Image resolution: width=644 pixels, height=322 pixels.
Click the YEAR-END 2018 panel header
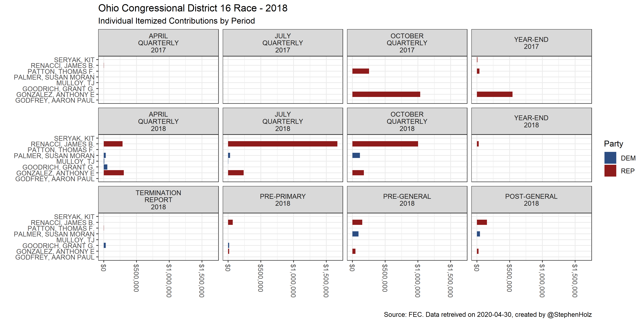(531, 121)
